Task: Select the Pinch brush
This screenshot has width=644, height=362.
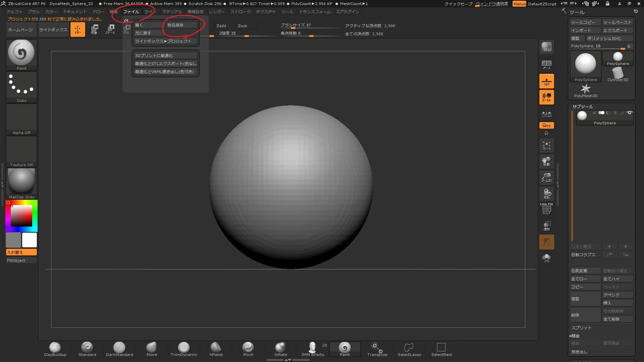Action: pyautogui.click(x=248, y=349)
